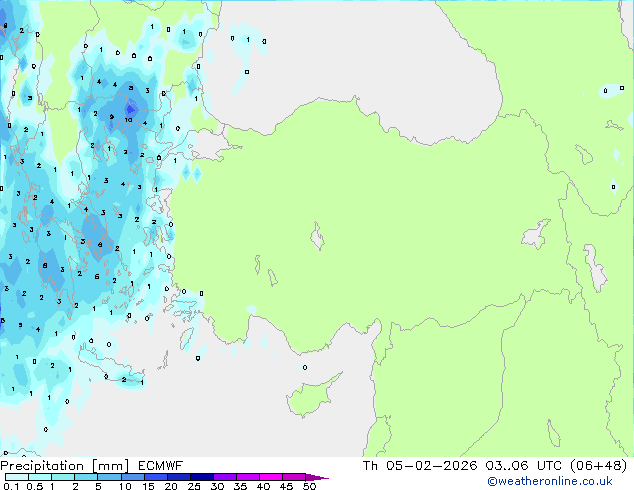The image size is (634, 490).
Task: Select the 30–35 mm purple legend swatch
Action: pyautogui.click(x=225, y=477)
